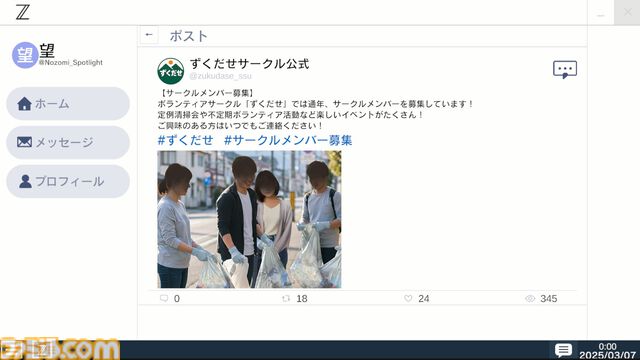This screenshot has height=360, width=640.
Task: Click the @Nozomi_Spotlight handle
Action: point(71,62)
